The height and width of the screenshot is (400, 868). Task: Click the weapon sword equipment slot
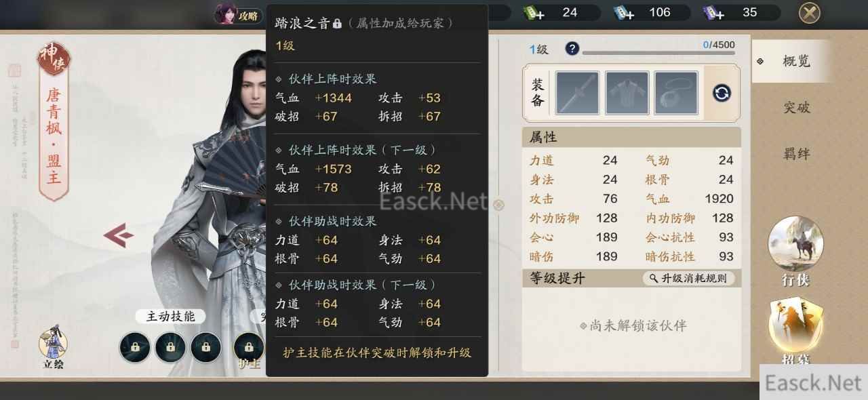[578, 93]
